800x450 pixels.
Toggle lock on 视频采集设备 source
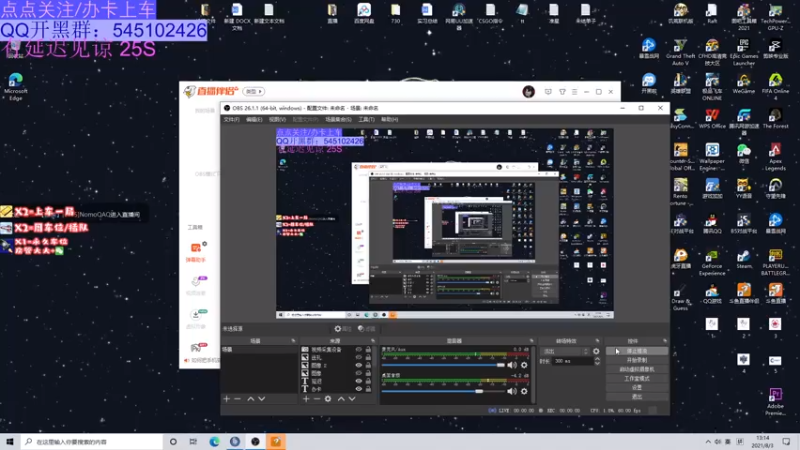tap(368, 350)
